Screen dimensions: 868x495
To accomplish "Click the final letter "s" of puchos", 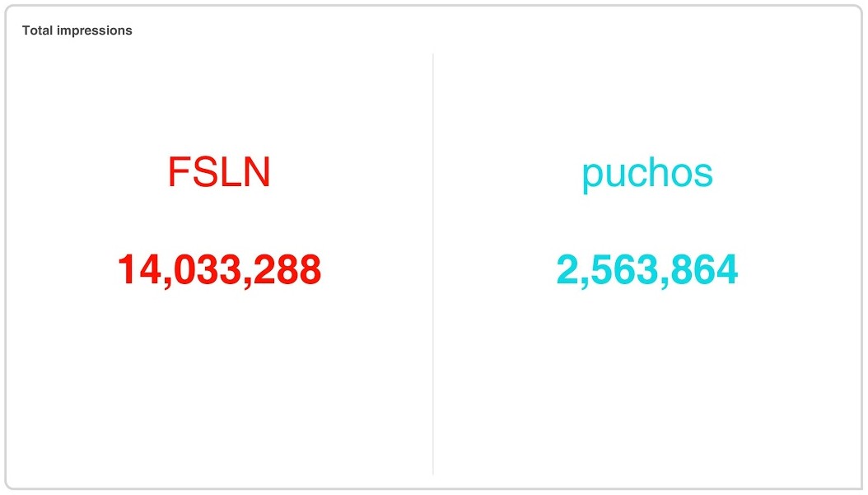I will click(703, 174).
